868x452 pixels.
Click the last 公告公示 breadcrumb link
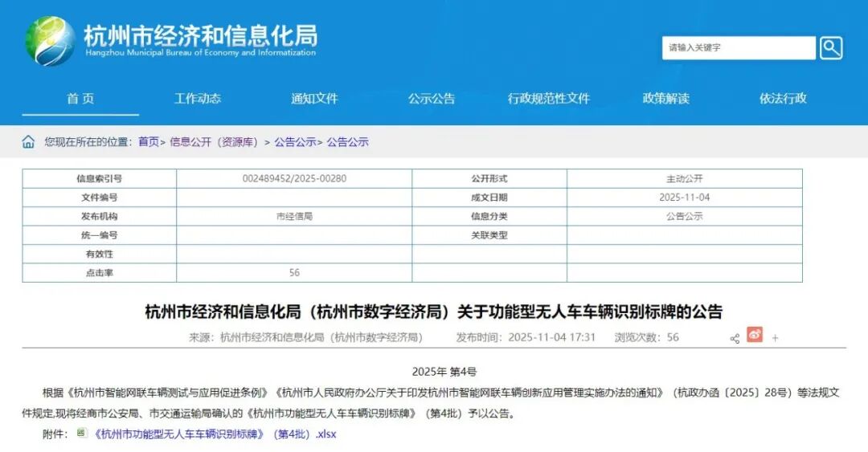click(347, 142)
